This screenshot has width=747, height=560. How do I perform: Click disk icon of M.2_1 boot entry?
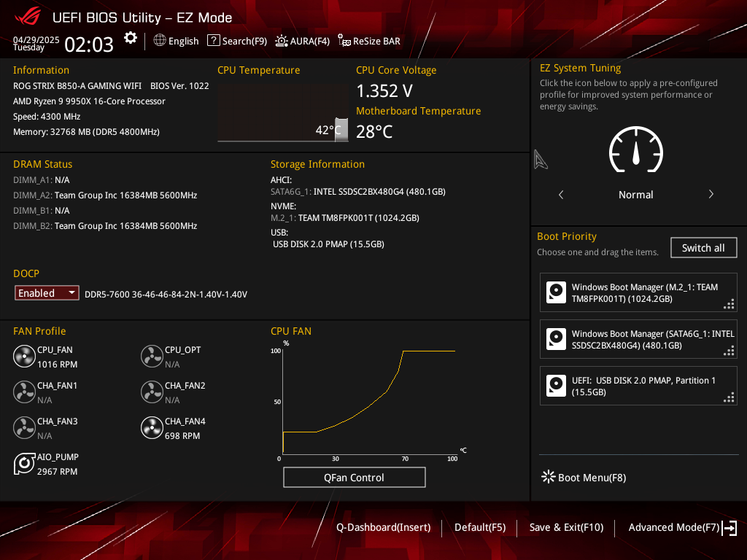click(556, 293)
